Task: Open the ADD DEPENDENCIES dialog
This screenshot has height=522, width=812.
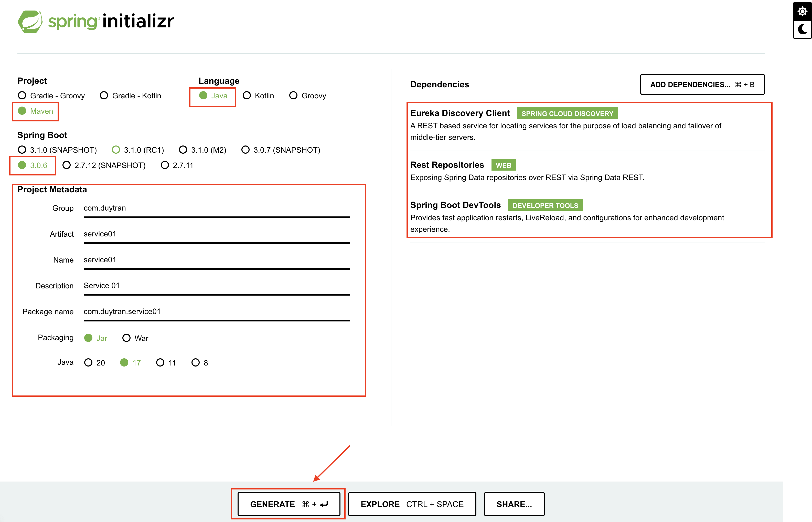Action: (702, 85)
